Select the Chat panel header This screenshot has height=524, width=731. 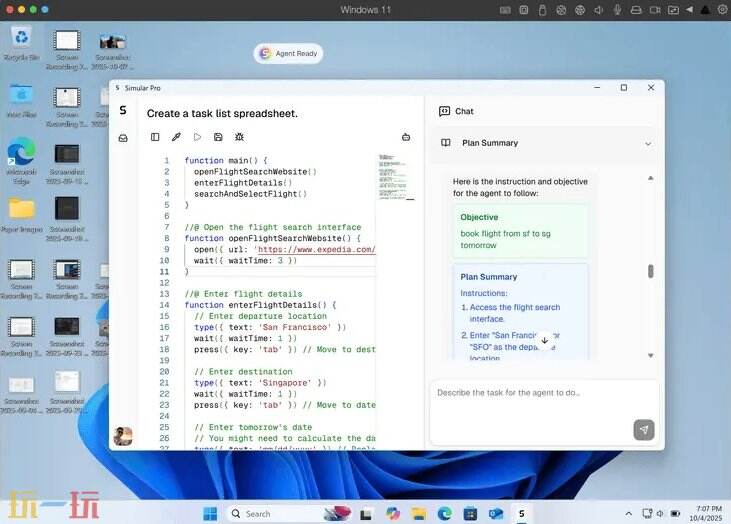[x=464, y=111]
